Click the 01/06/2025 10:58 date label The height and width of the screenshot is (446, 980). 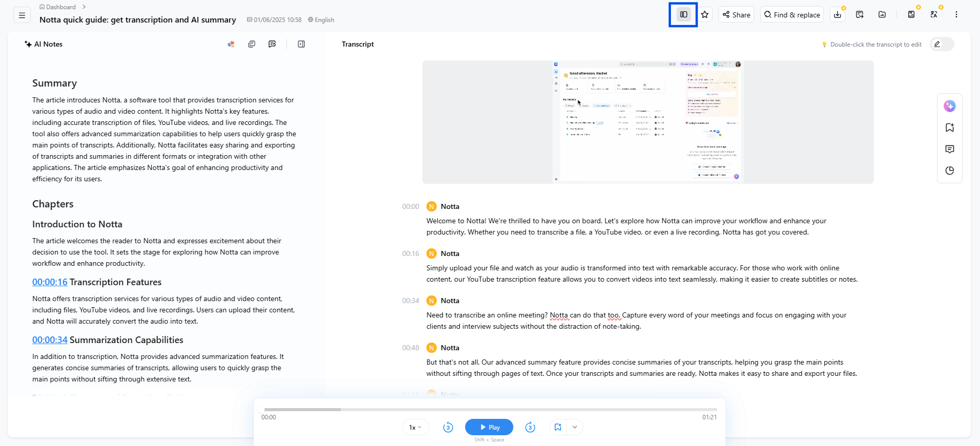274,20
